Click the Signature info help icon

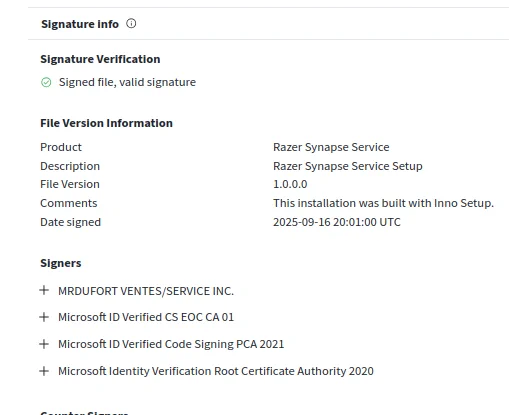131,24
